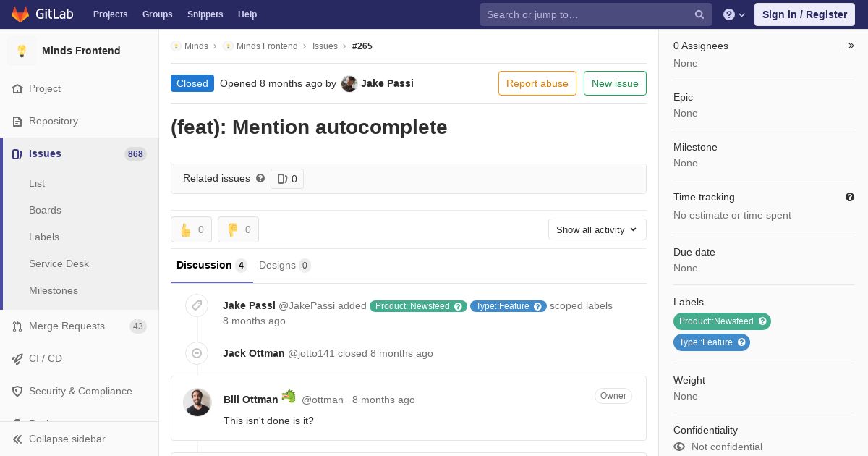Click the thumbs down reaction
This screenshot has height=456, width=868.
tap(238, 229)
